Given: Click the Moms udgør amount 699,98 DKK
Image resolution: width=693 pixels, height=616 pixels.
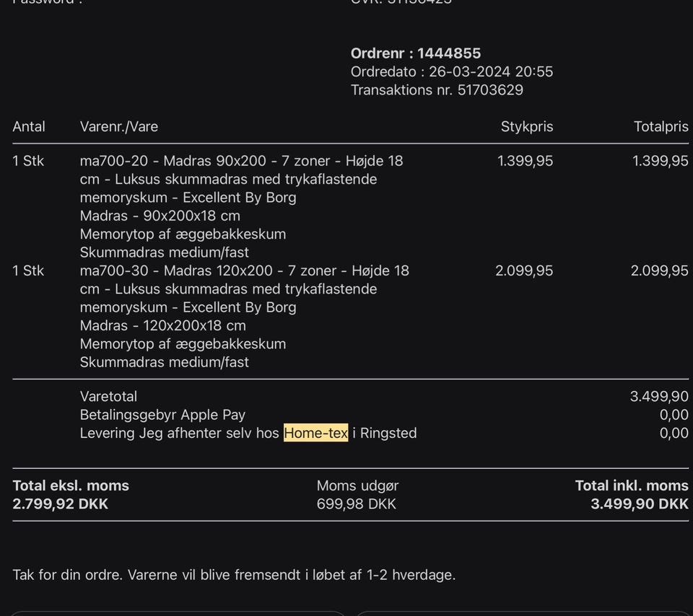Looking at the screenshot, I should tap(356, 503).
